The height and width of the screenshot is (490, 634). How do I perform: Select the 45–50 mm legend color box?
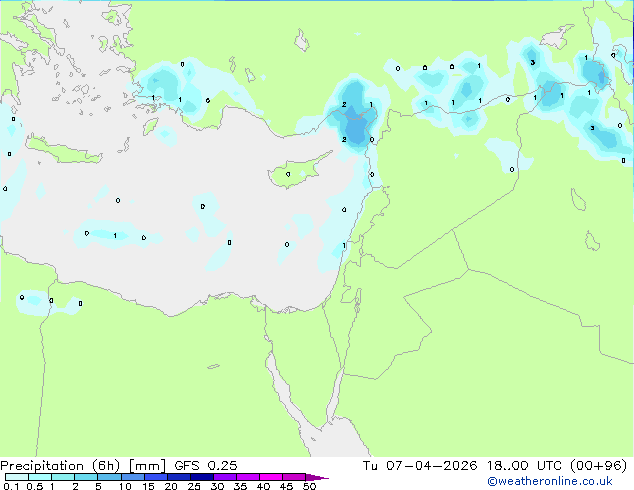(x=294, y=477)
